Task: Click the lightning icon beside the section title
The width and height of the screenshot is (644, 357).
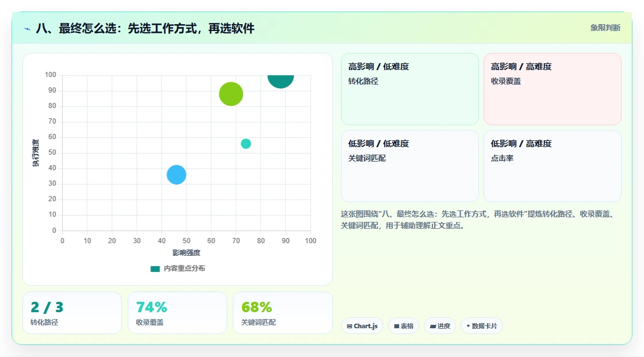Action: pos(27,29)
